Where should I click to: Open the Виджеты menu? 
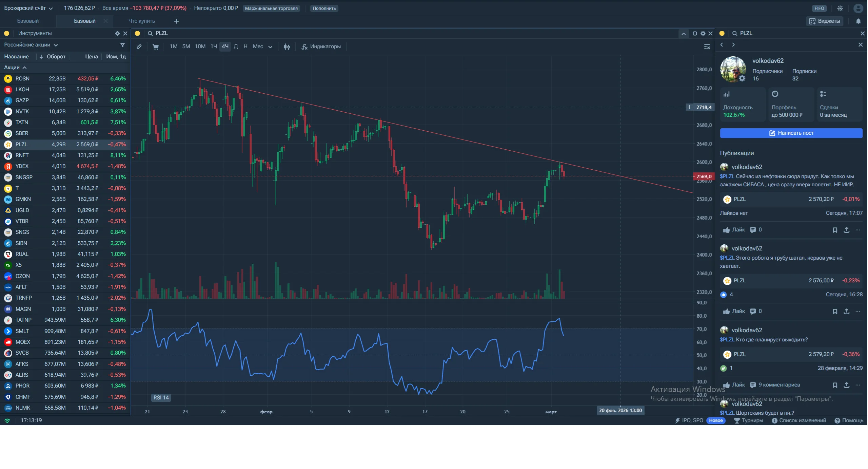click(x=825, y=21)
